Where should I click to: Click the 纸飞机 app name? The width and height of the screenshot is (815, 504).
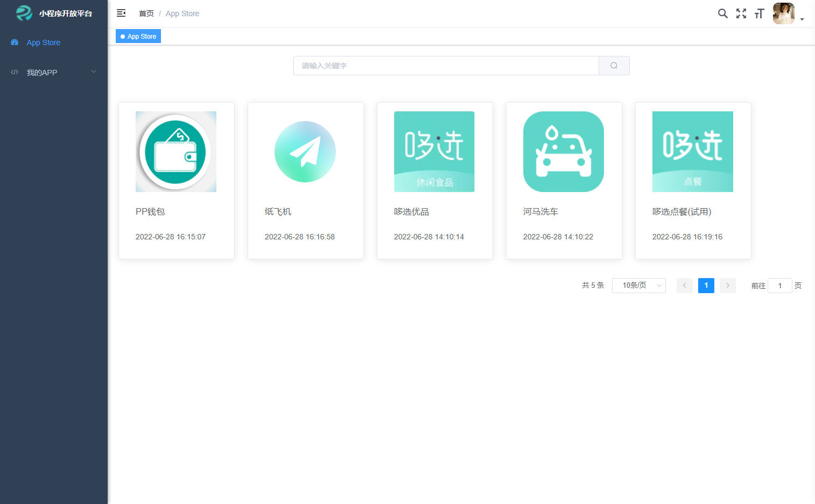[278, 211]
